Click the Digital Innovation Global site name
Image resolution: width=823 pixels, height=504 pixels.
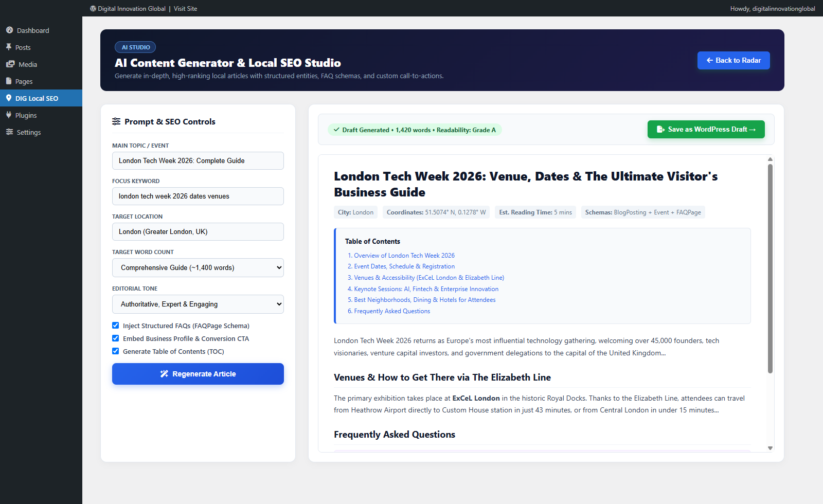click(x=132, y=8)
